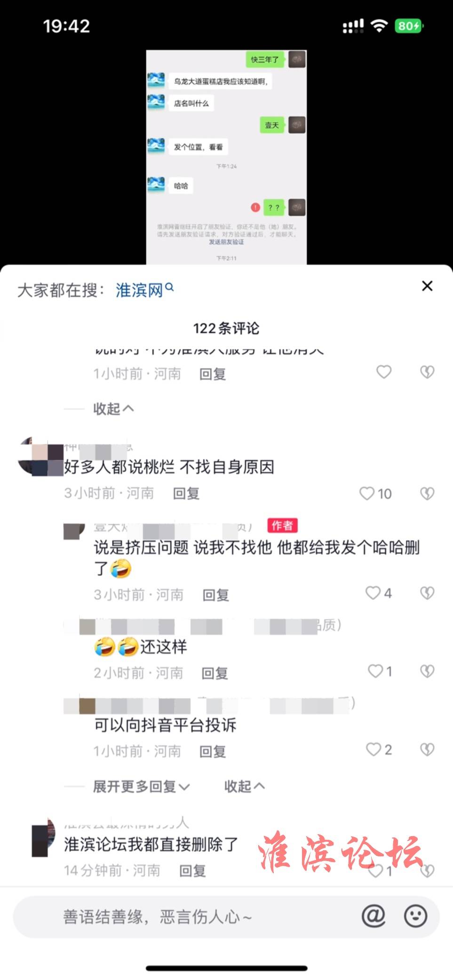Tap the @ mention icon
Viewport: 453px width, 980px height.
374,916
